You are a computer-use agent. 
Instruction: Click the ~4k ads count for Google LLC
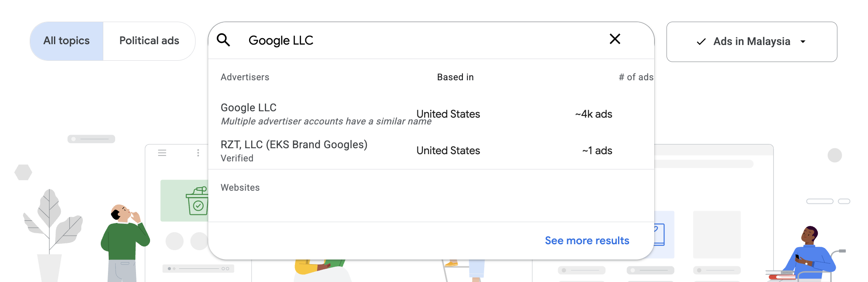593,114
